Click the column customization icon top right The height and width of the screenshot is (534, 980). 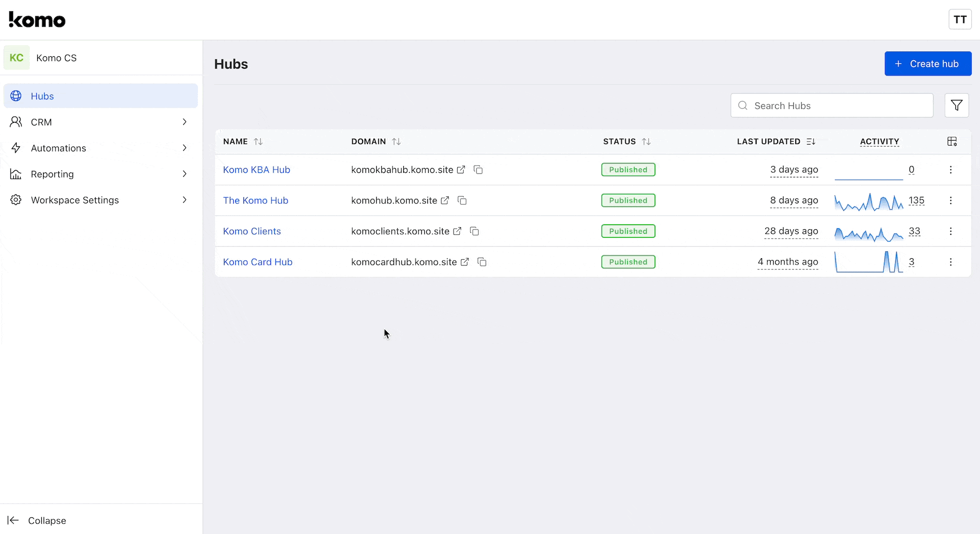953,142
